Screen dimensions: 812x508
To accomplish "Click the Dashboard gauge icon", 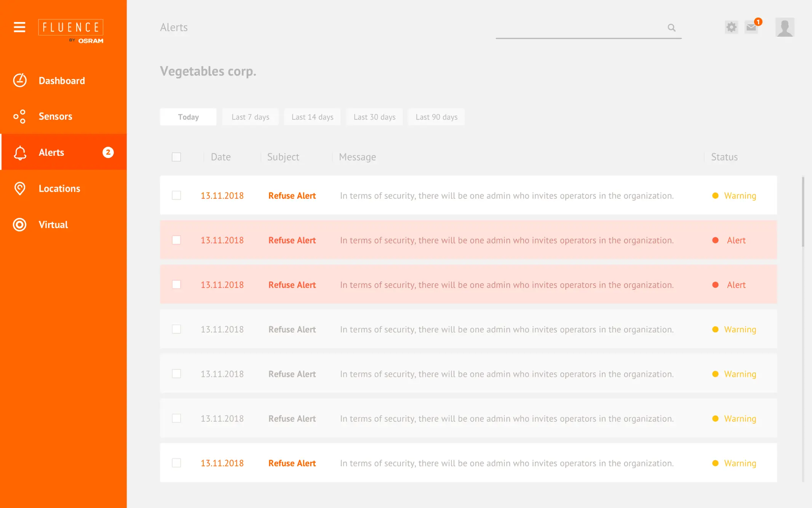I will [20, 80].
